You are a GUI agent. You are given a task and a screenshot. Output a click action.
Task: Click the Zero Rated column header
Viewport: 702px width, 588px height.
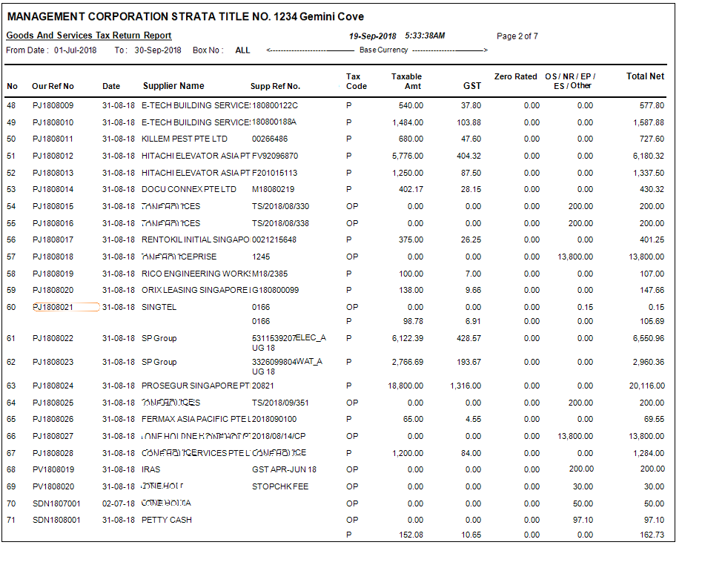515,76
